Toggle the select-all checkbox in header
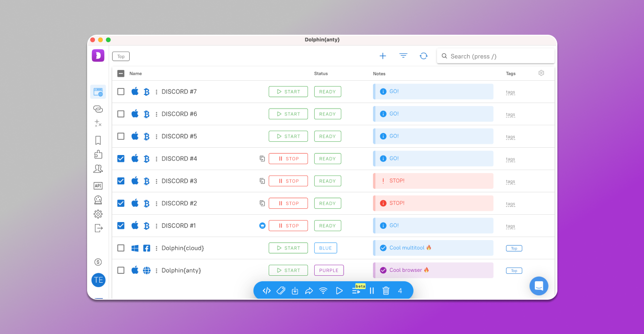Viewport: 644px width, 334px height. tap(121, 74)
